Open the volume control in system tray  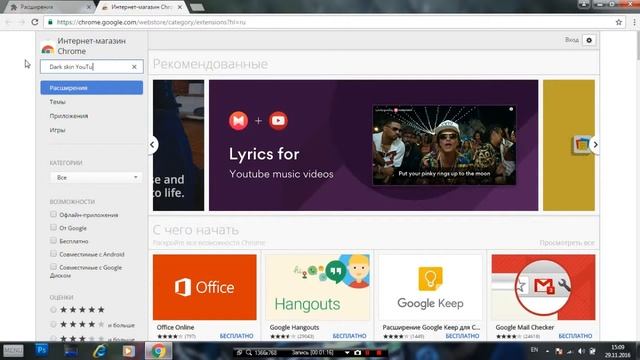pyautogui.click(x=581, y=351)
